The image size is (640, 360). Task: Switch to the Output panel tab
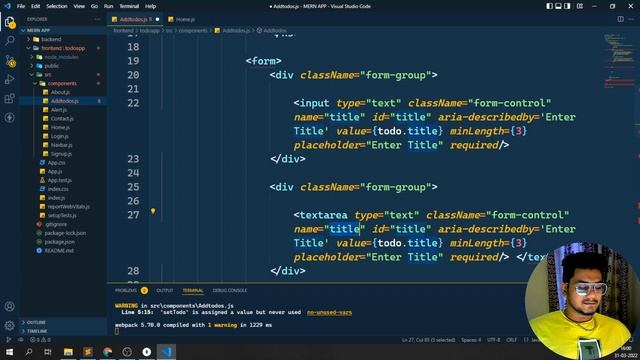[x=164, y=290]
